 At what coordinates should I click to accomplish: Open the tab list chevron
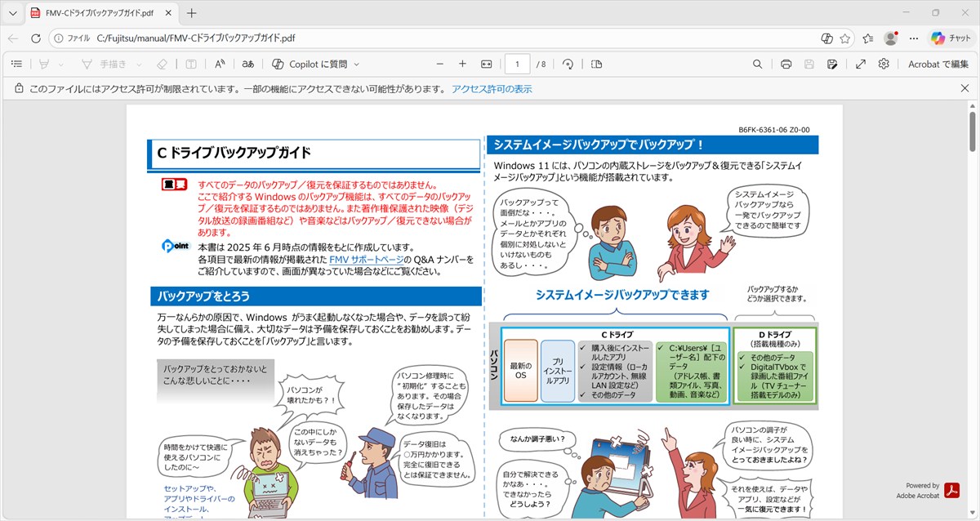point(12,13)
